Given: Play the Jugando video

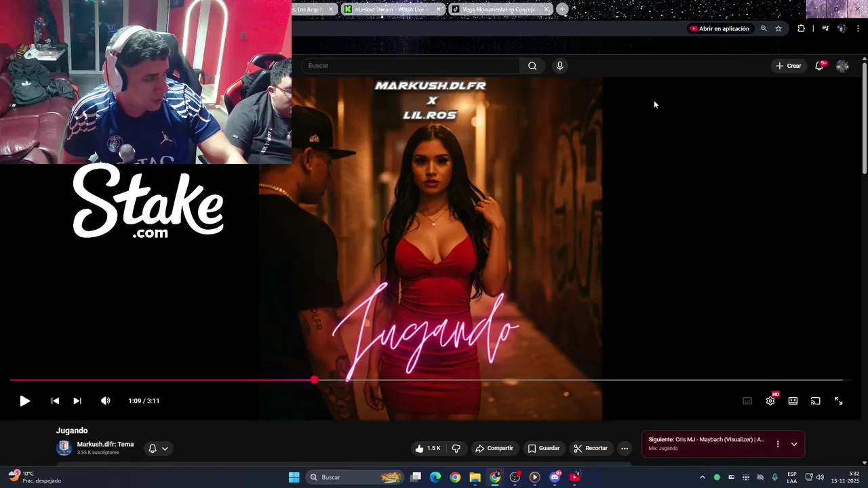Looking at the screenshot, I should click(24, 401).
